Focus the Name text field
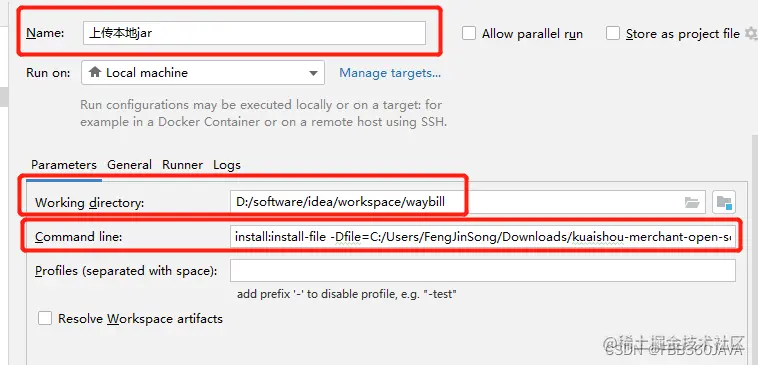The image size is (758, 365). click(254, 33)
